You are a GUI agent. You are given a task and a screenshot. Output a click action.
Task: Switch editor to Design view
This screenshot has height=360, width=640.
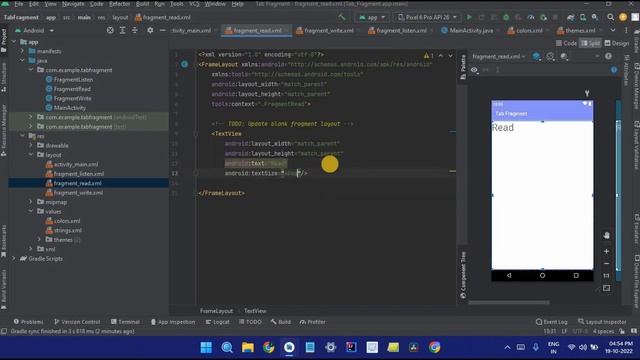[x=617, y=43]
